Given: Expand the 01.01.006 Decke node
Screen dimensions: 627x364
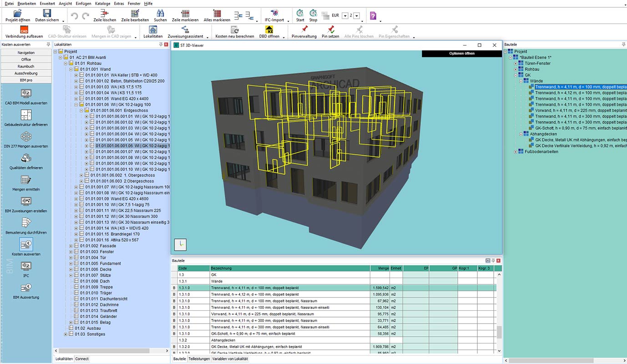Looking at the screenshot, I should pyautogui.click(x=71, y=269).
